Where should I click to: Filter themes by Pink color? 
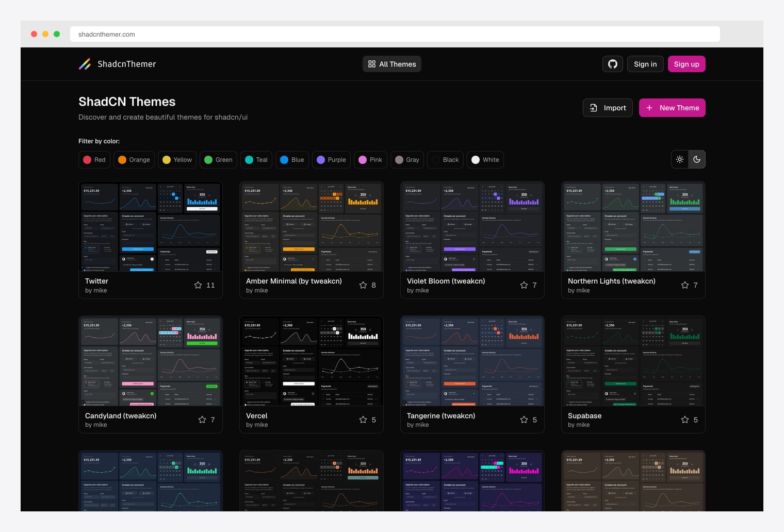(x=370, y=160)
